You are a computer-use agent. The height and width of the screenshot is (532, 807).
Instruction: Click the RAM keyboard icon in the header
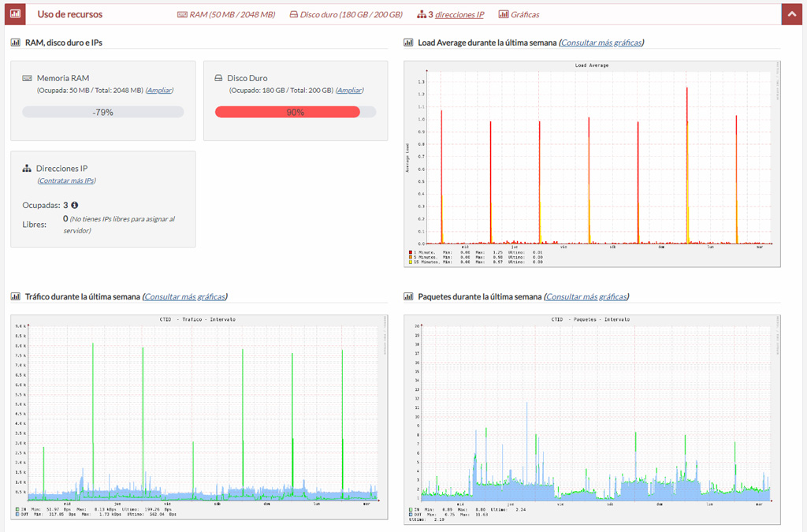(x=182, y=15)
